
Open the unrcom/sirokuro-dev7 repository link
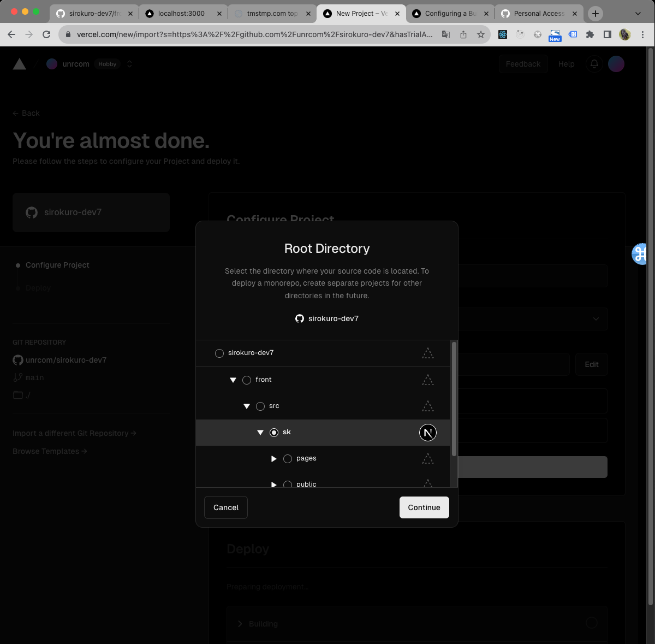click(x=66, y=360)
